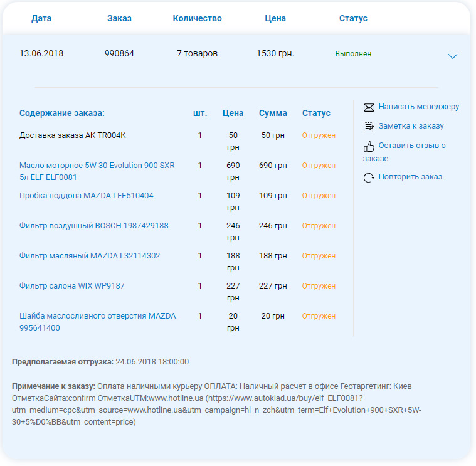Open product 'Пробка поддона MAZDA LFE510404'
The image size is (476, 466).
(86, 196)
